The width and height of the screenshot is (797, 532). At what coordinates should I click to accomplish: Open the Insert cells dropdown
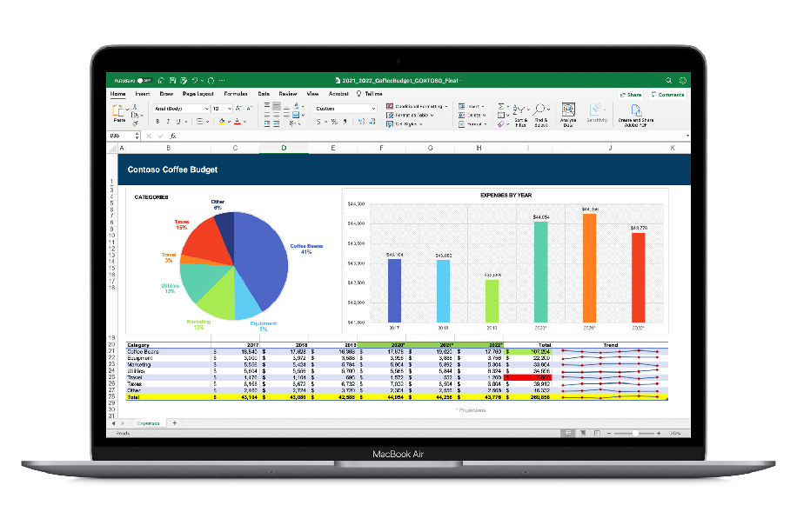[x=472, y=107]
